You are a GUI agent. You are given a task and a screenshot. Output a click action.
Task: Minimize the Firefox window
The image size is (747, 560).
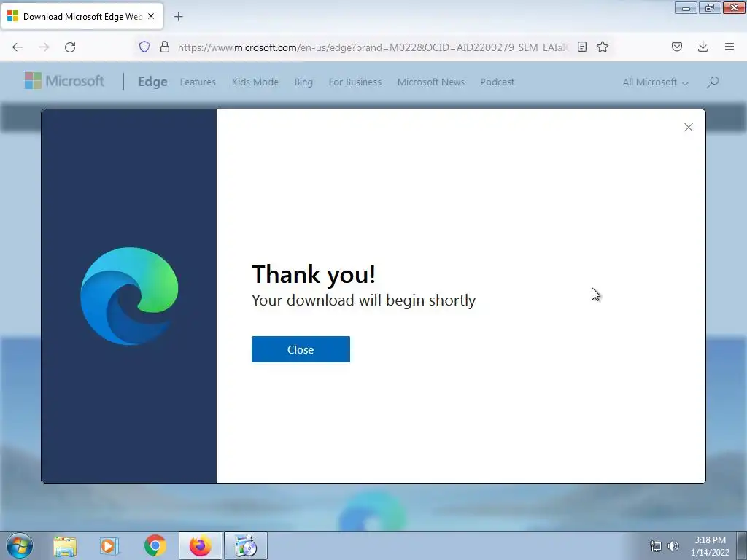[686, 8]
